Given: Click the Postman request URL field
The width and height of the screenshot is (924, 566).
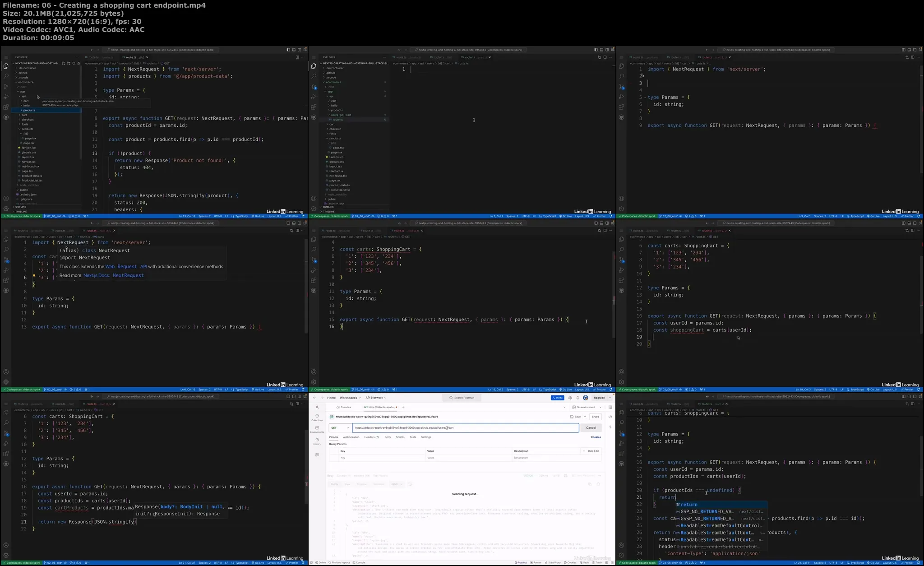Looking at the screenshot, I should (x=465, y=427).
